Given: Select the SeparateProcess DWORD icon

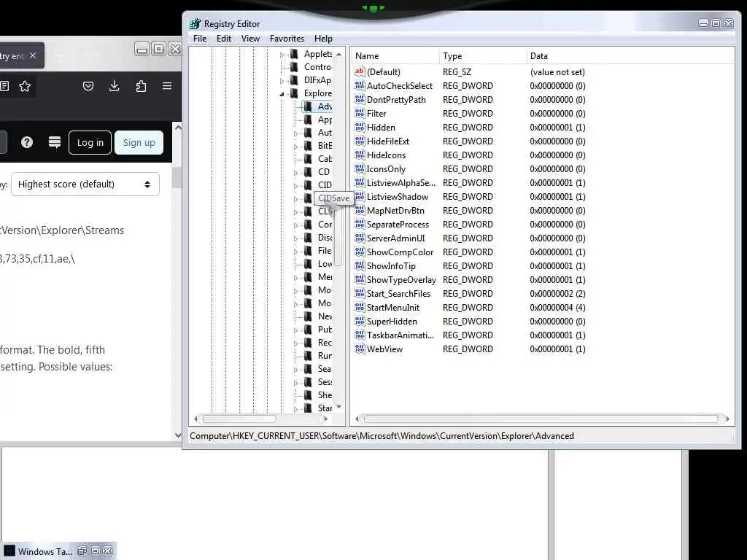Looking at the screenshot, I should point(360,225).
